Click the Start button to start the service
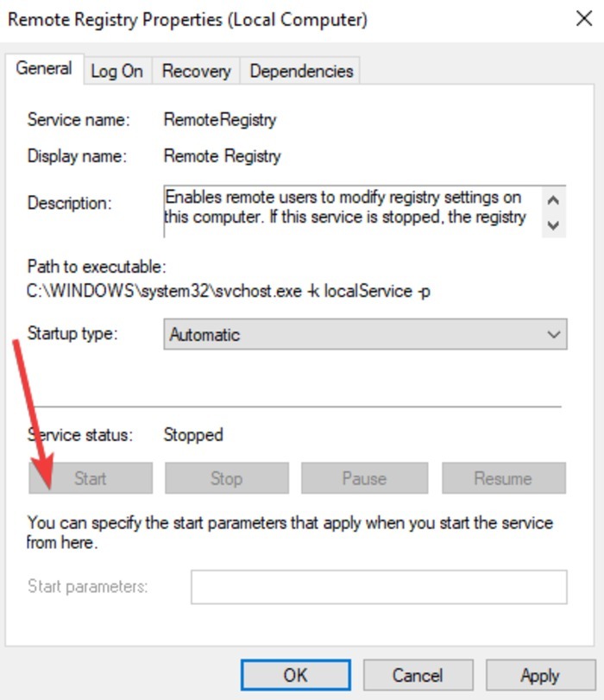 [x=90, y=477]
